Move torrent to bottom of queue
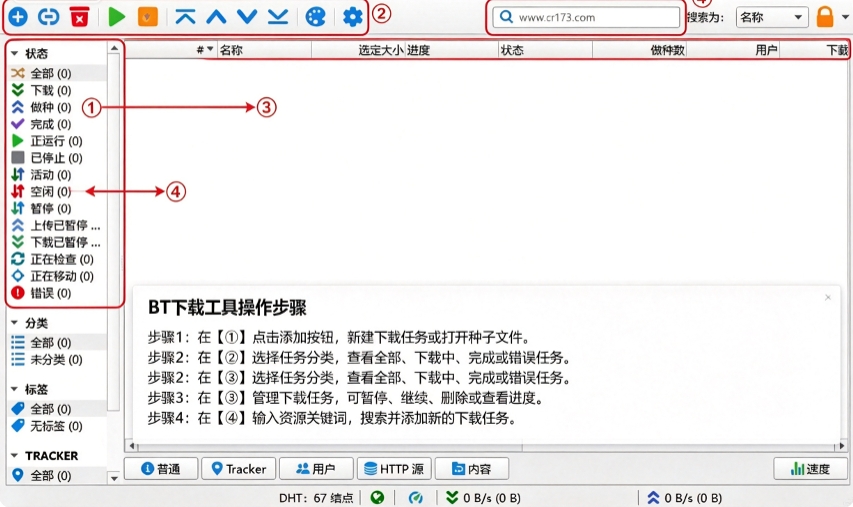This screenshot has width=853, height=507. coord(278,17)
